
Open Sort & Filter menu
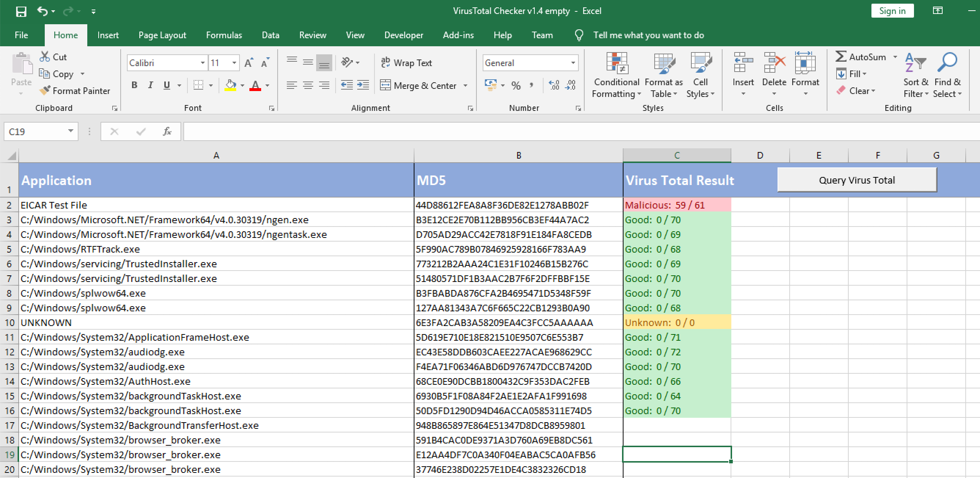tap(916, 75)
